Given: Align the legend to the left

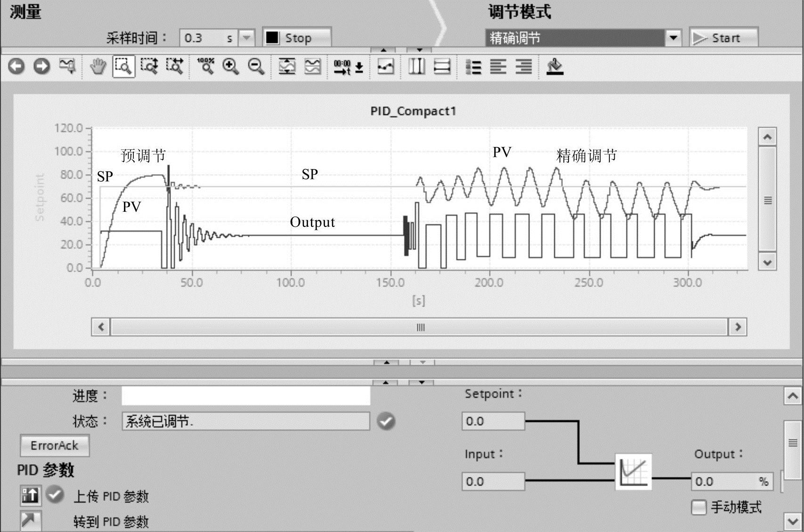Looking at the screenshot, I should [498, 66].
